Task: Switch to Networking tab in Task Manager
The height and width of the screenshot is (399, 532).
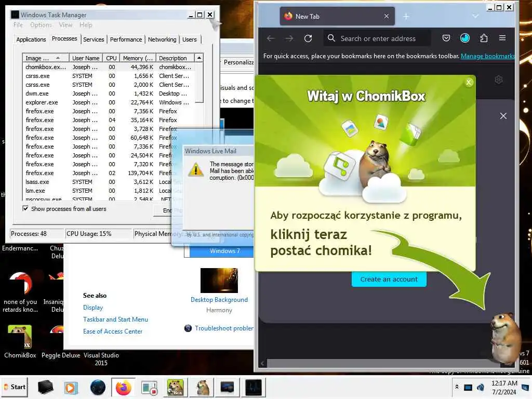Action: (162, 39)
